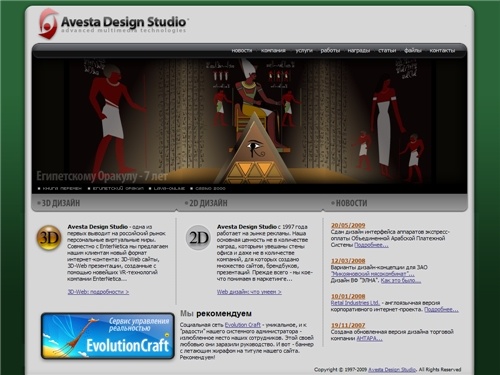Viewport: 500px width, 375px height.
Task: Click the Египетскому Оракулу - 7 лет banner title
Action: [x=102, y=176]
